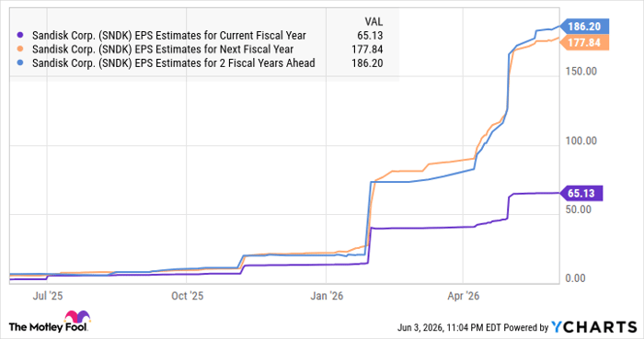Click the purple legend dot for Current Fiscal Year
This screenshot has width=644, height=339.
click(19, 36)
